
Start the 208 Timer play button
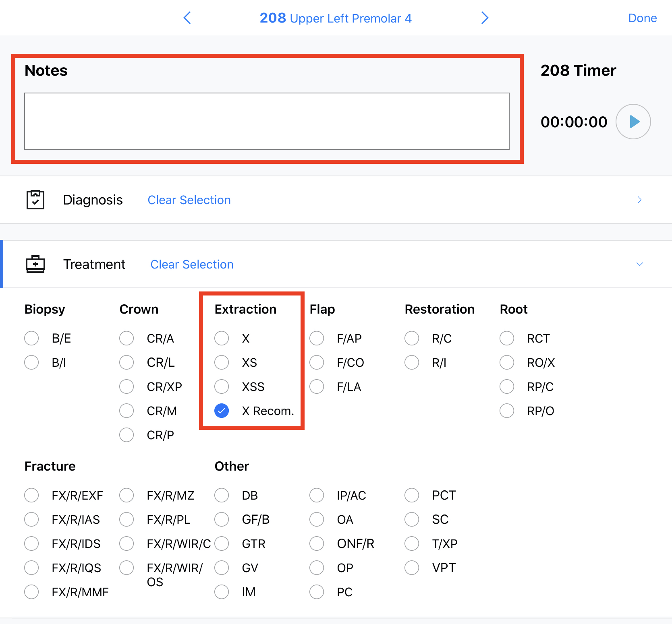[633, 122]
